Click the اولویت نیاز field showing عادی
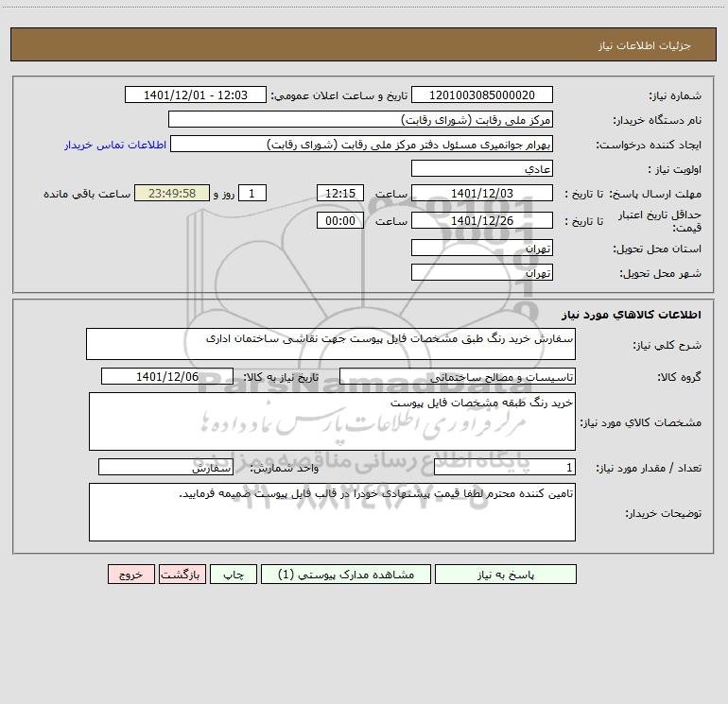The width and height of the screenshot is (728, 704). click(482, 168)
